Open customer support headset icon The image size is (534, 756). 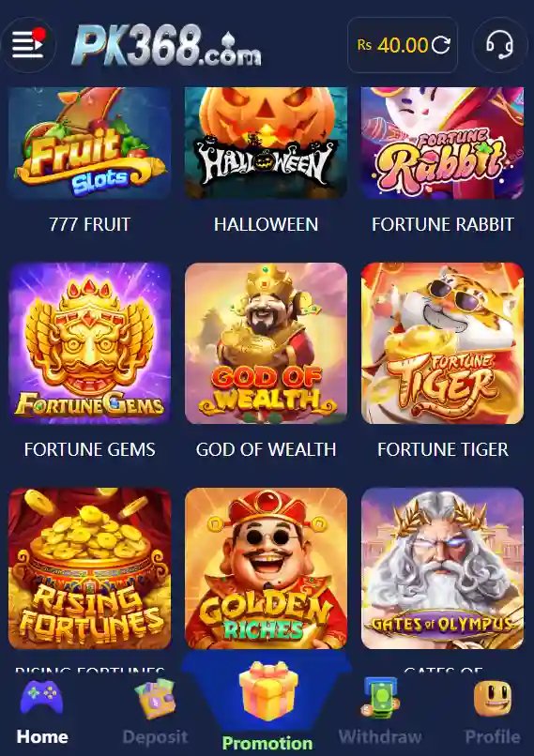coord(499,45)
